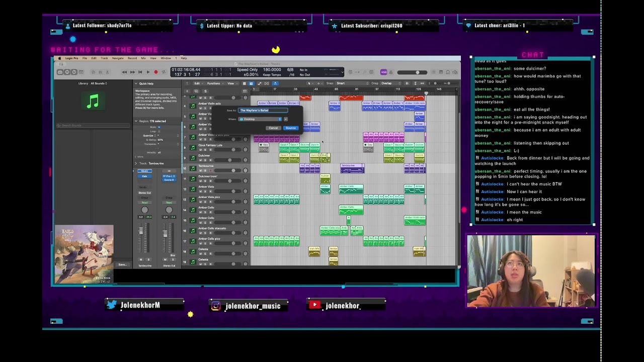Click the master volume slider in control bar
Image resolution: width=644 pixels, height=362 pixels.
pos(412,72)
